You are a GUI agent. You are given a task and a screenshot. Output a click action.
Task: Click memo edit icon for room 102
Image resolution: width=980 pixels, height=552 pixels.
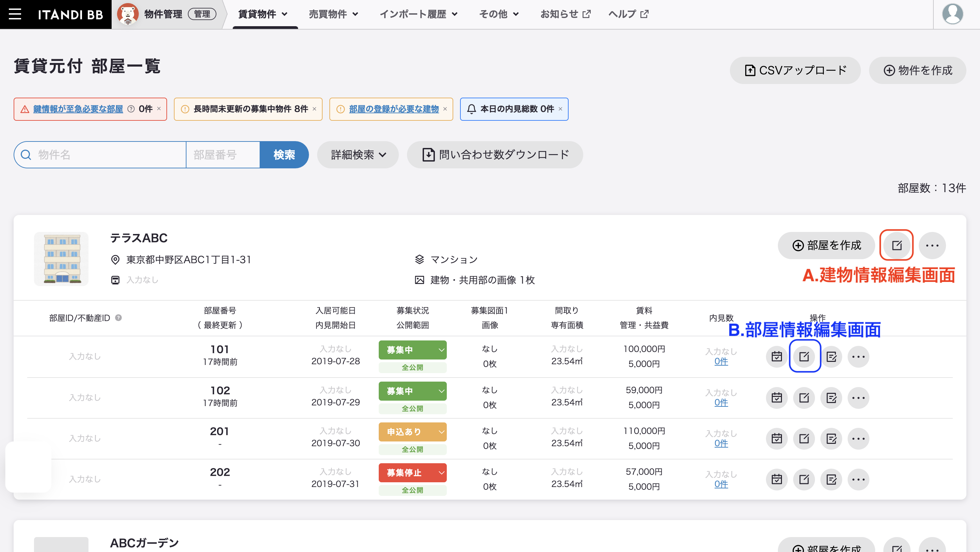[831, 398]
